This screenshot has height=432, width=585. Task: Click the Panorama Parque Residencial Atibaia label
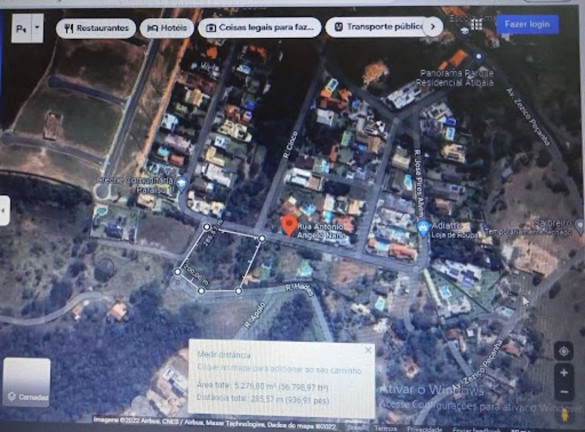(455, 78)
